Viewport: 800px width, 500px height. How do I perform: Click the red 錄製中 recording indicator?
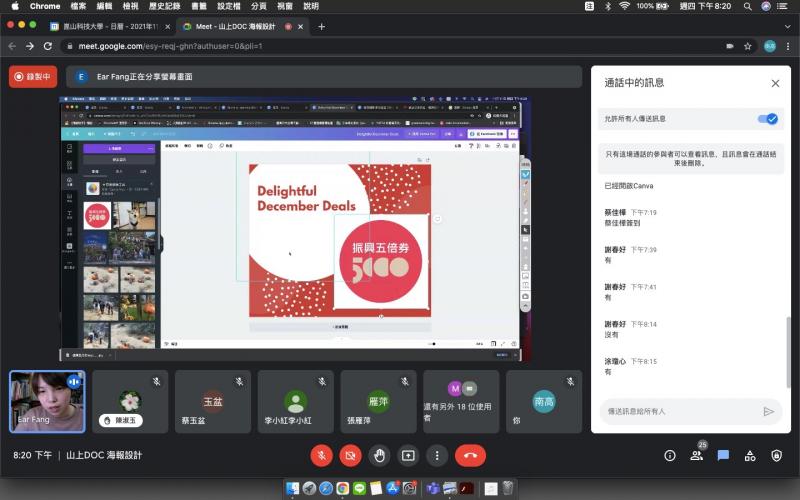(x=33, y=77)
